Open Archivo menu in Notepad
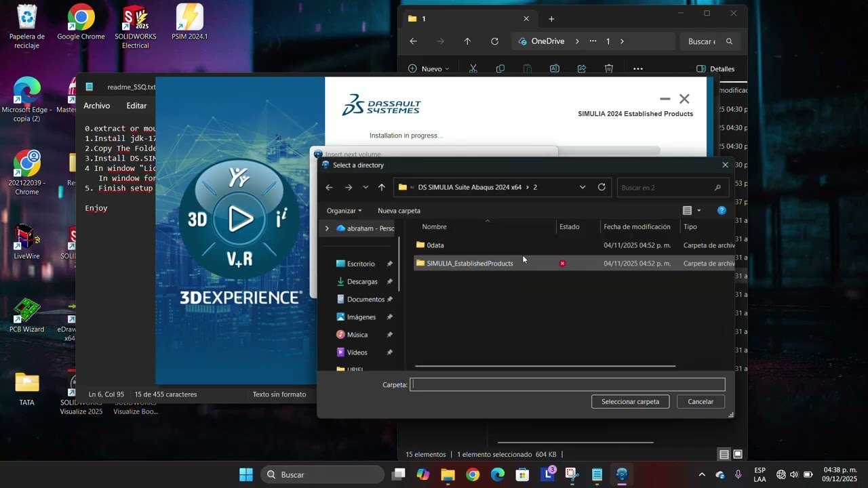The width and height of the screenshot is (868, 488). [97, 106]
